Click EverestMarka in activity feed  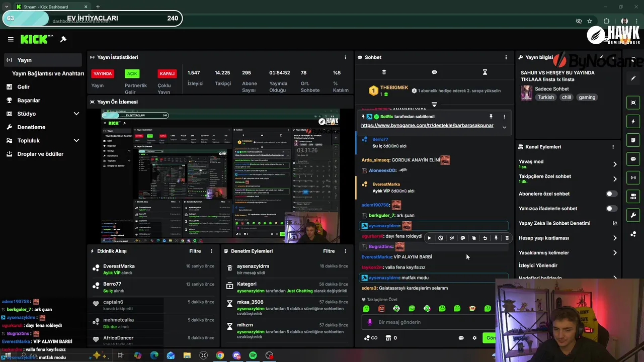[119, 266]
